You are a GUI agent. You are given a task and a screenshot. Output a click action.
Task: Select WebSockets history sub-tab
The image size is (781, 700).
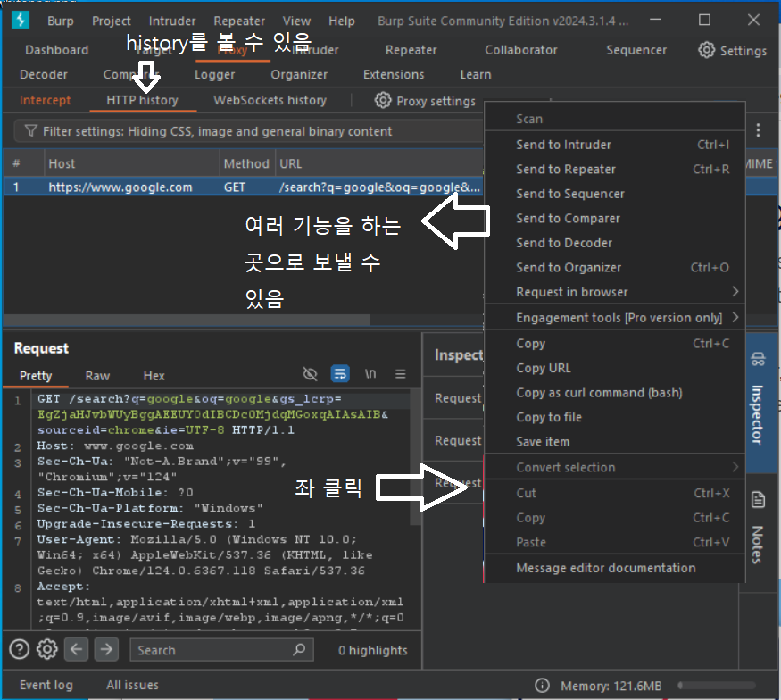coord(270,100)
